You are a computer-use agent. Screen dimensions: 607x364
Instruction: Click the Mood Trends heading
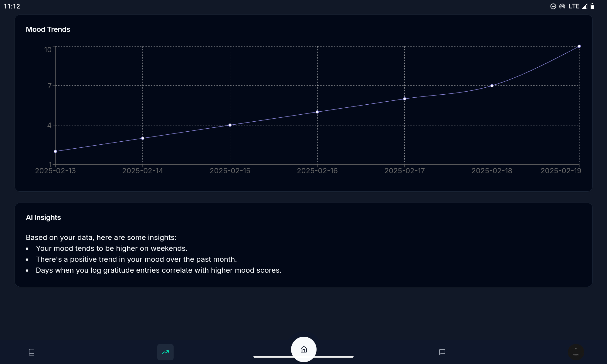(48, 29)
